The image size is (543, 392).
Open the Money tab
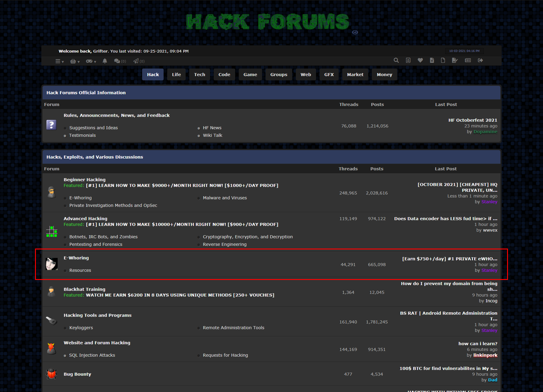[x=385, y=75]
